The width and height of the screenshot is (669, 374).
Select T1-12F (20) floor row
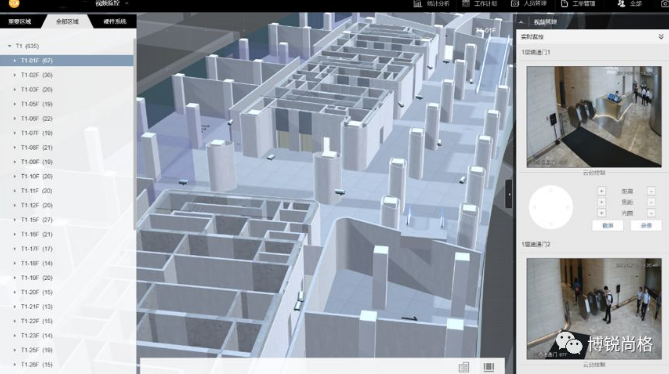click(67, 206)
